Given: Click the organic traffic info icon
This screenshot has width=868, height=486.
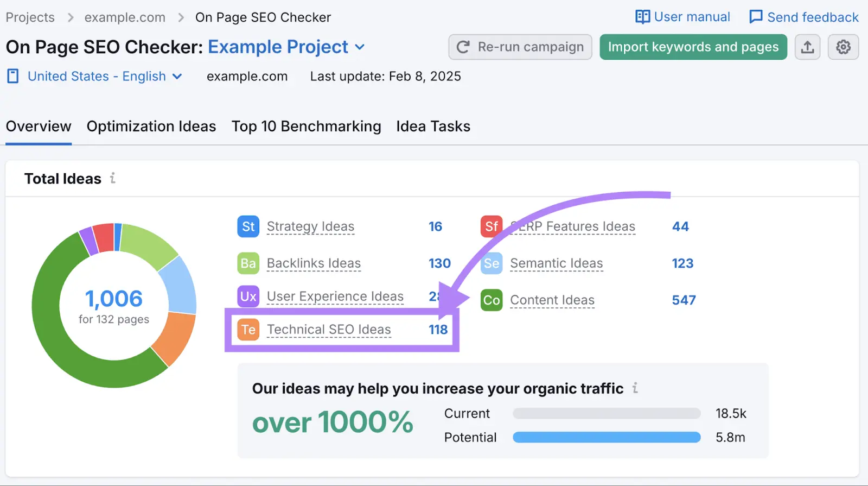Looking at the screenshot, I should pyautogui.click(x=635, y=388).
